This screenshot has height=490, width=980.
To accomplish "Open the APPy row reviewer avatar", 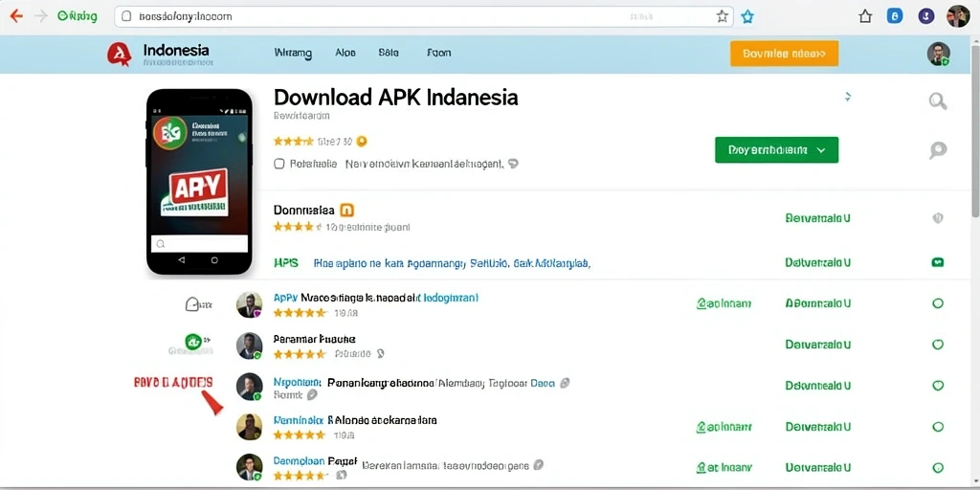I will tap(249, 304).
